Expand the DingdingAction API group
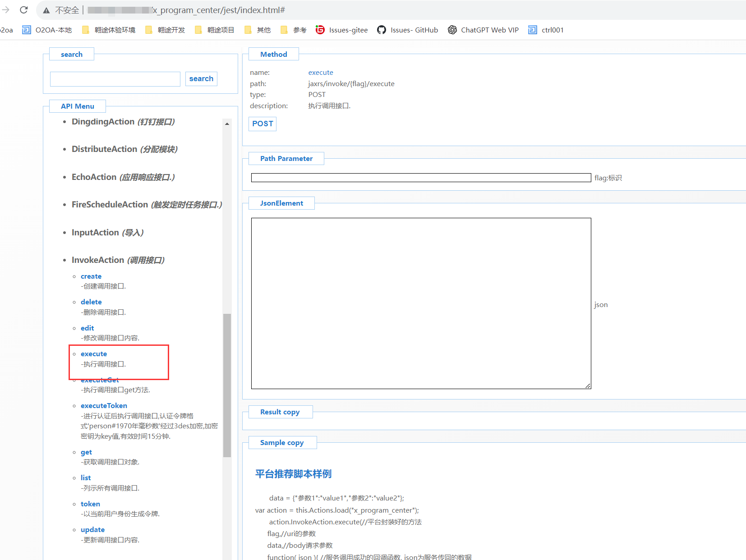This screenshot has width=746, height=560. (103, 122)
